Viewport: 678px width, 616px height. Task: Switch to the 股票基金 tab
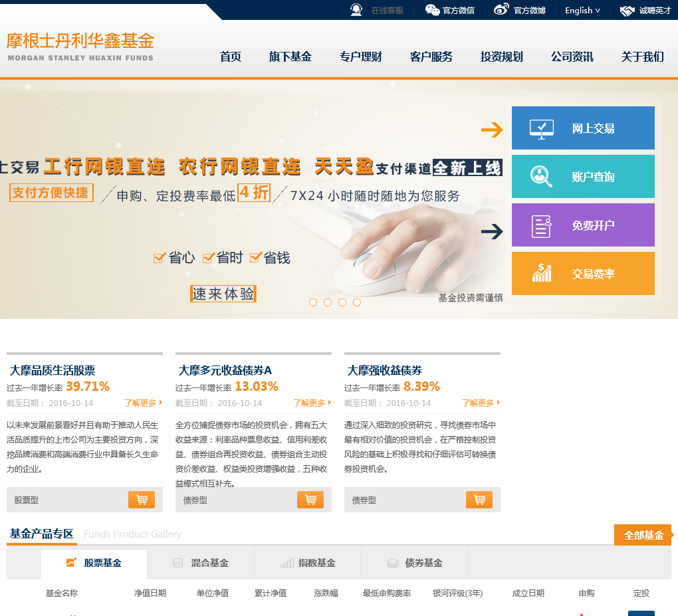pos(94,564)
